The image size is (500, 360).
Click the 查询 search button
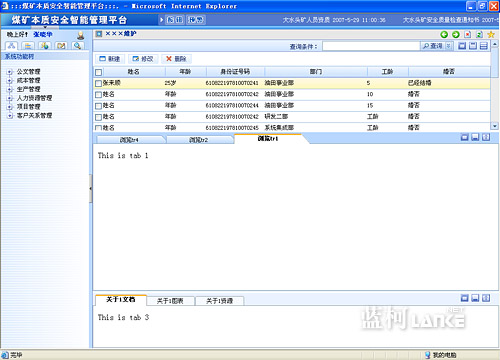click(433, 46)
